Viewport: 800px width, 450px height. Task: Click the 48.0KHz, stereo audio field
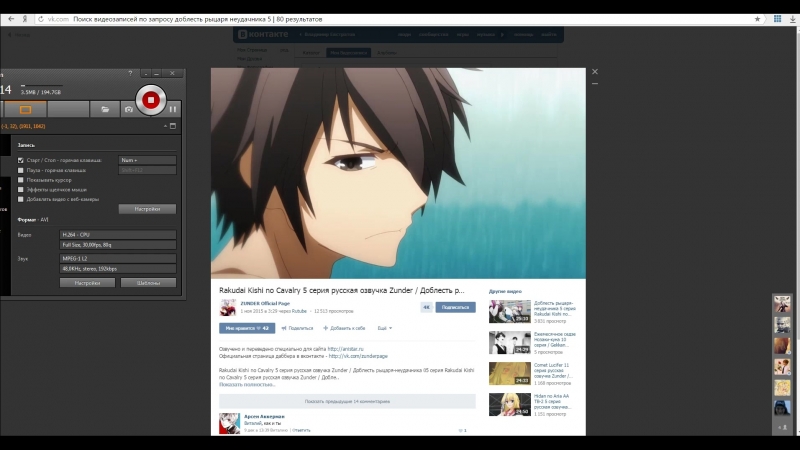tap(118, 269)
